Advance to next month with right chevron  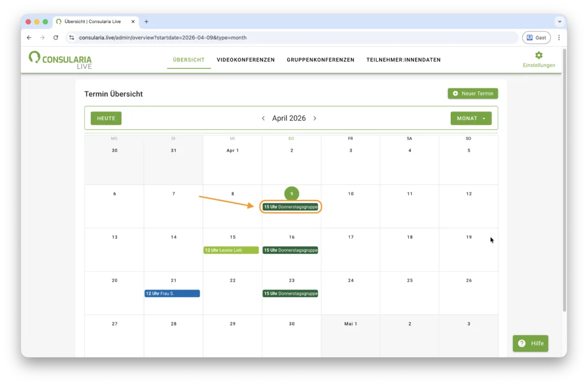pos(315,118)
